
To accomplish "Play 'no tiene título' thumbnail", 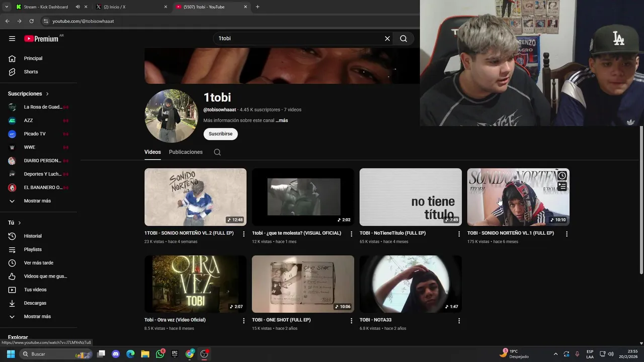I will point(411,197).
